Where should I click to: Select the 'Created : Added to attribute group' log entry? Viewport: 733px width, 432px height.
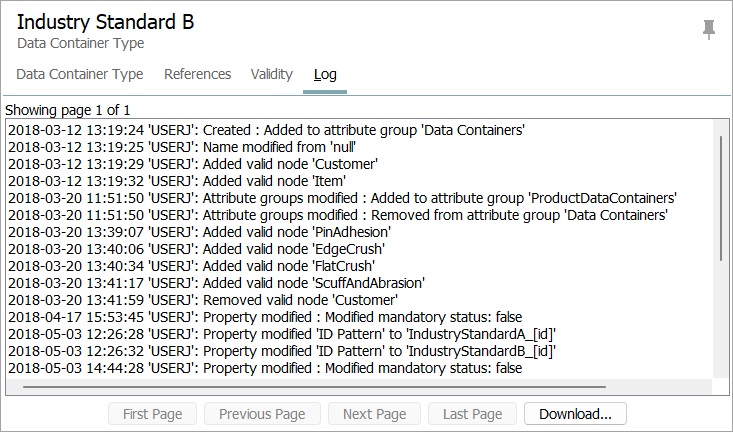266,130
